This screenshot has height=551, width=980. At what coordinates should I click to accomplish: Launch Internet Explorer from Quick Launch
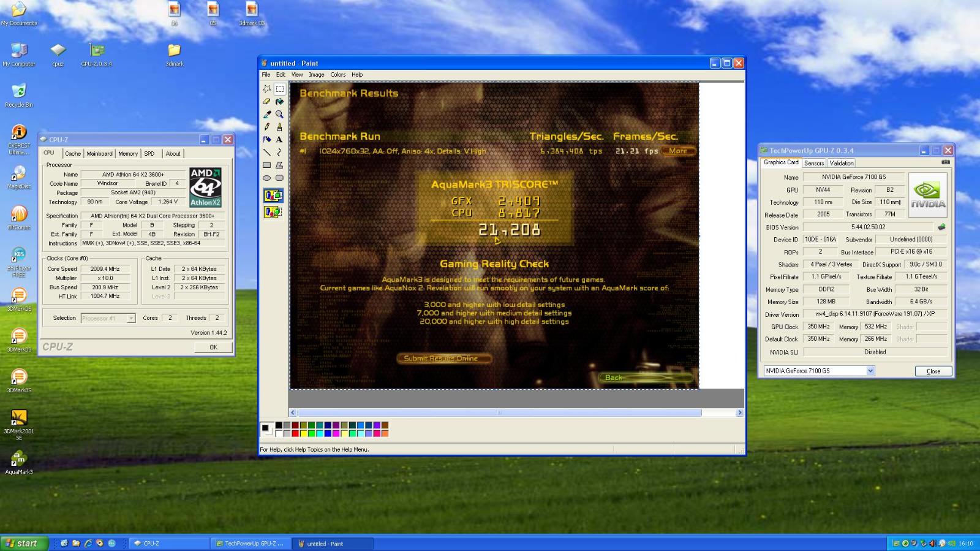pos(88,543)
